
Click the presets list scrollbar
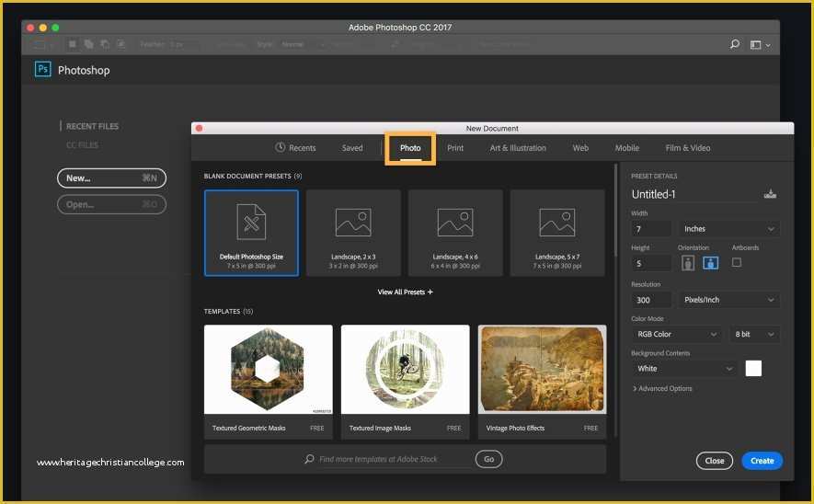[x=615, y=211]
